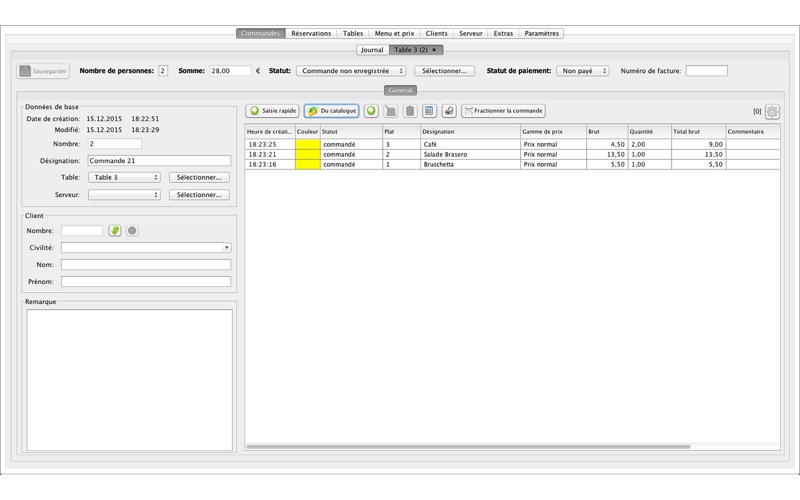The height and width of the screenshot is (500, 800).
Task: Click the Saisie rapide button
Action: click(272, 111)
